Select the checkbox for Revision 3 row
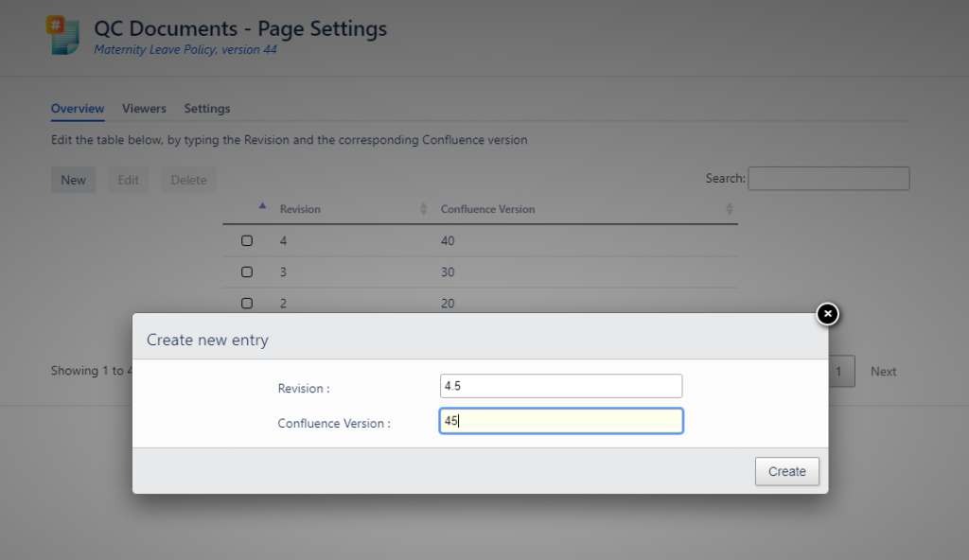The image size is (969, 560). click(247, 272)
